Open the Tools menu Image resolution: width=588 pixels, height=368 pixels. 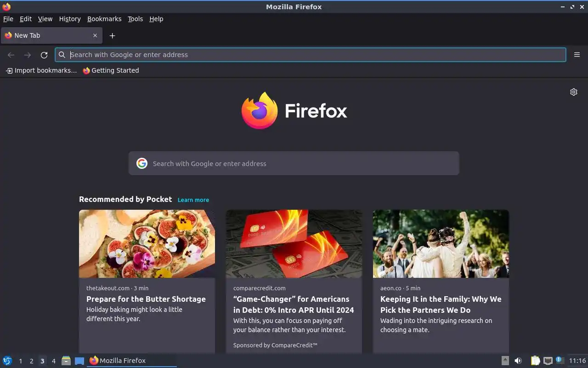coord(135,19)
